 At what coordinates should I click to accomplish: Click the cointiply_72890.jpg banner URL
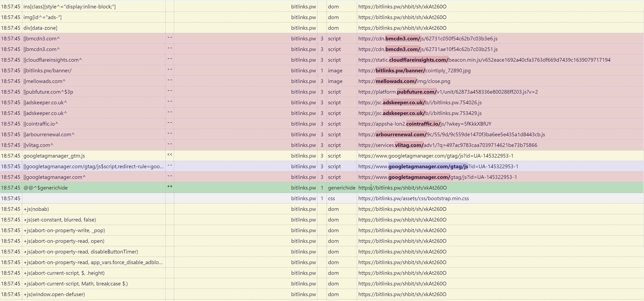[x=414, y=70]
